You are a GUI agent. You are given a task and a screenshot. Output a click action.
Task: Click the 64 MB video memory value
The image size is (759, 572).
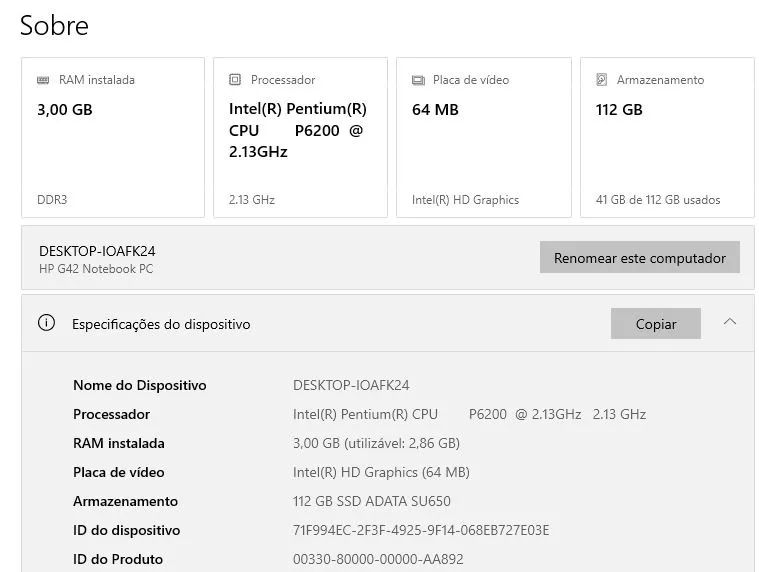pyautogui.click(x=435, y=109)
